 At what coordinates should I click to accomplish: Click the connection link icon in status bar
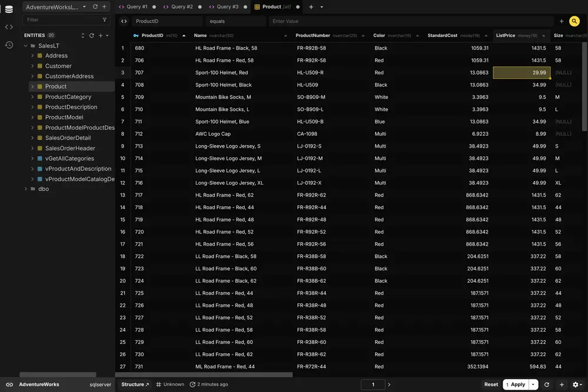[9, 384]
